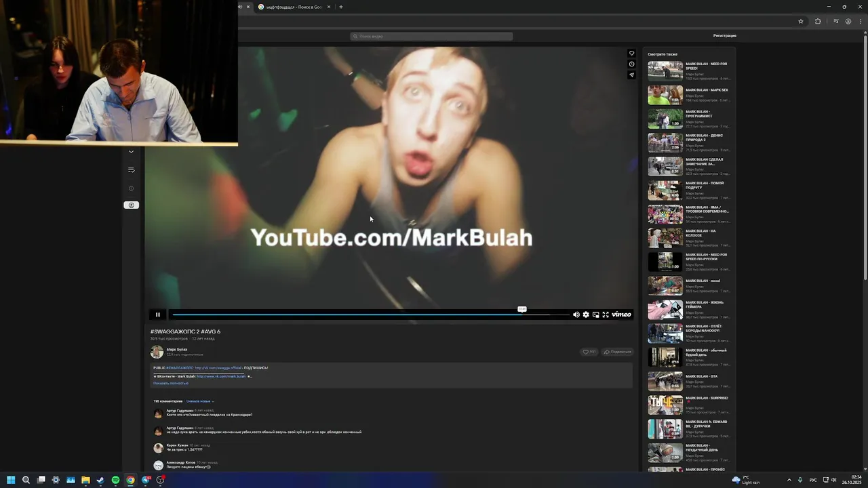The image size is (868, 488).
Task: Open MARK BULAH - ДЕНИС ПРИРОДА 2 video
Action: click(x=688, y=142)
